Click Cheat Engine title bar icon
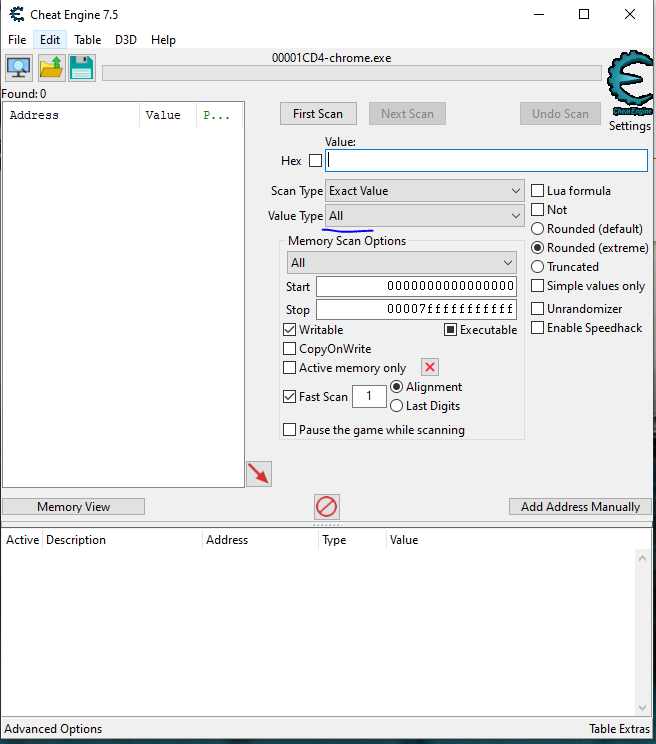 pos(17,15)
